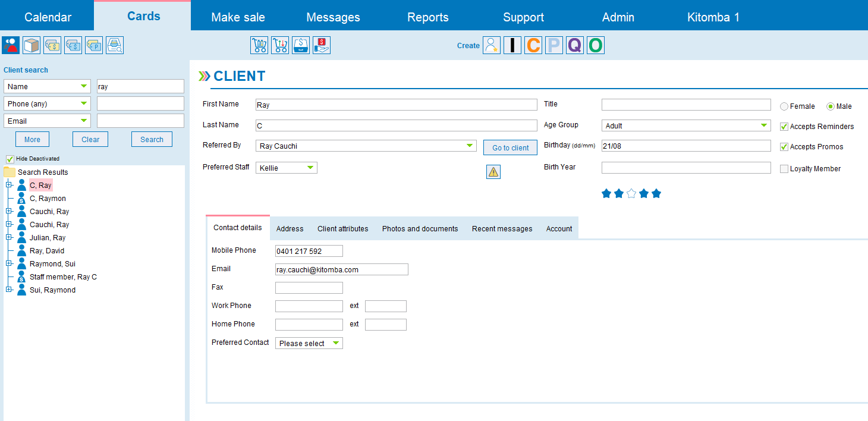868x421 pixels.
Task: Enable Loyalty Member checkbox
Action: click(x=784, y=169)
